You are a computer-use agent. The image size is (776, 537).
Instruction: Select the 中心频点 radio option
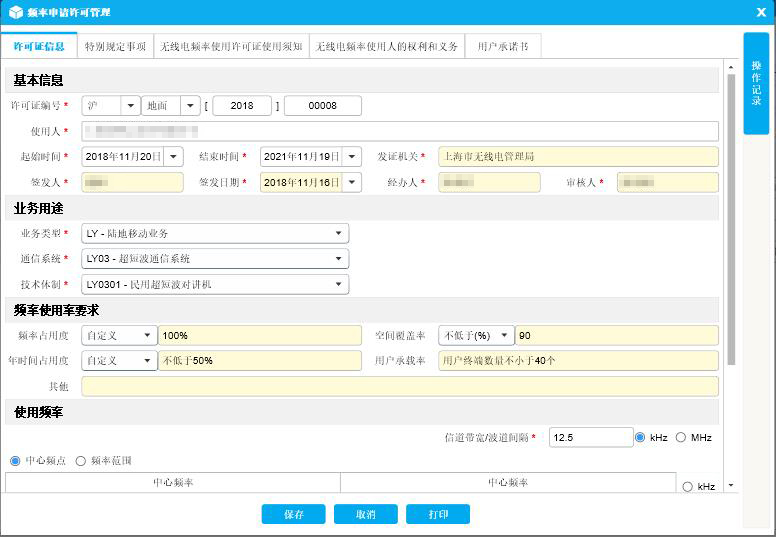pos(15,461)
